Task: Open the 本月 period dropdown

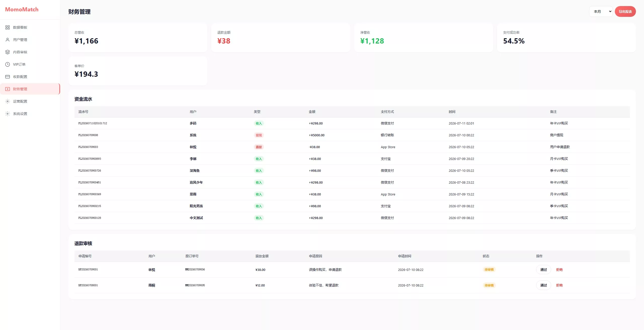Action: tap(601, 12)
